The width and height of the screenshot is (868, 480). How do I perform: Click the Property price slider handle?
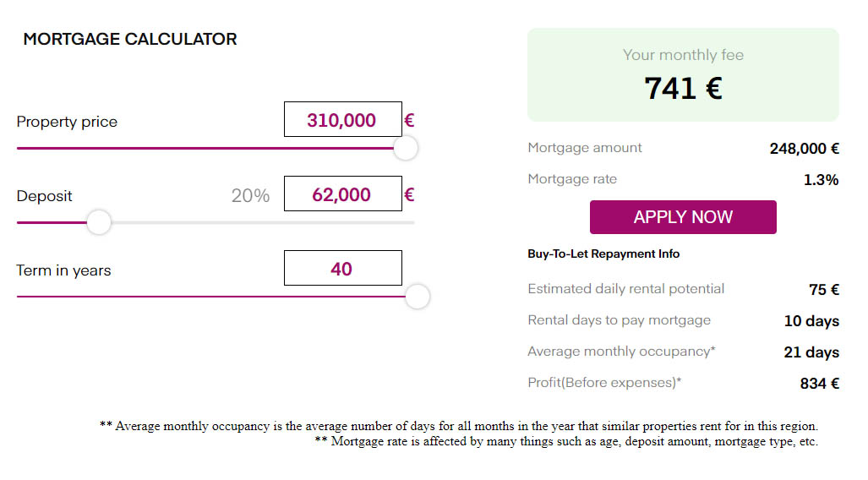406,148
